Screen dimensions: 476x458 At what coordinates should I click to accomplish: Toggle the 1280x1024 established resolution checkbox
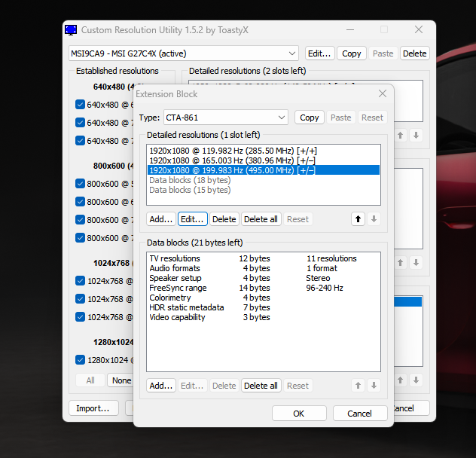(x=81, y=360)
